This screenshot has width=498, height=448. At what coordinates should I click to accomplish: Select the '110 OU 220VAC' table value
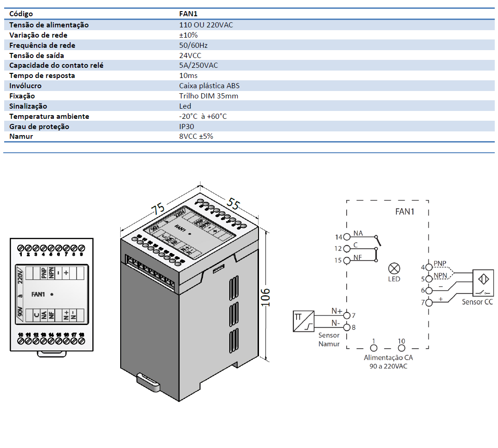[x=206, y=25]
